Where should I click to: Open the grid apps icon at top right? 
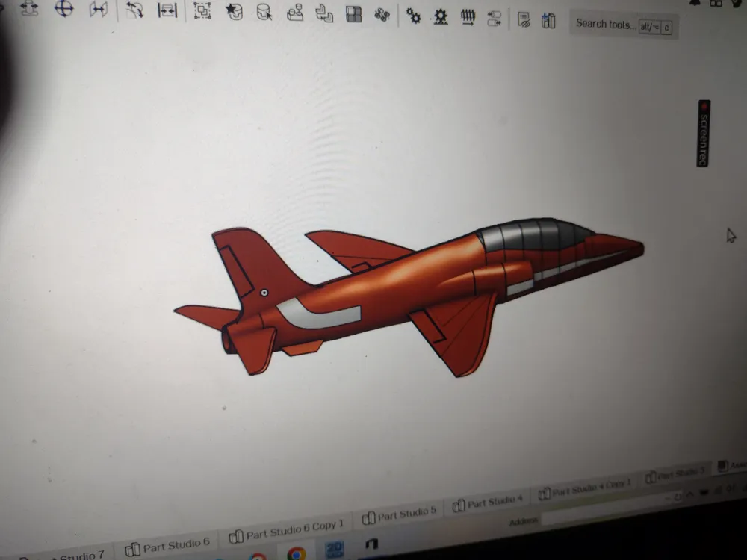[716, 3]
